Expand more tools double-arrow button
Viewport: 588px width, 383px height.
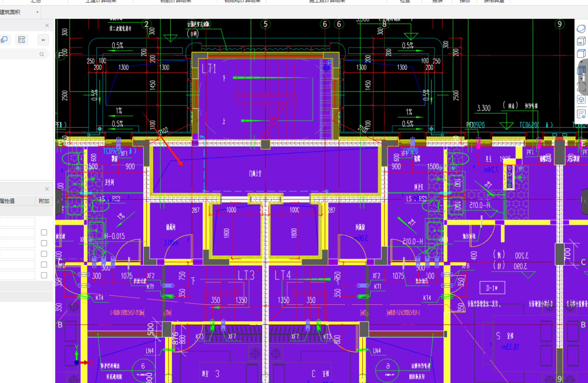[43, 40]
